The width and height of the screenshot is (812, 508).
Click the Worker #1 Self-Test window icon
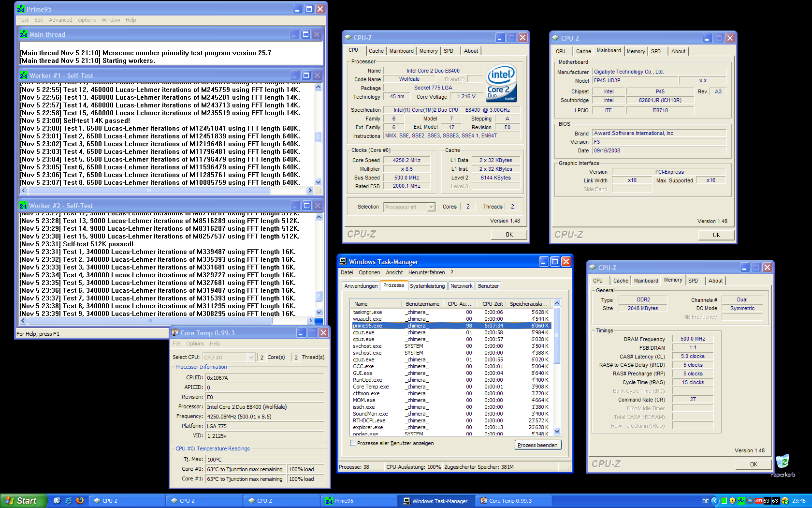[24, 75]
